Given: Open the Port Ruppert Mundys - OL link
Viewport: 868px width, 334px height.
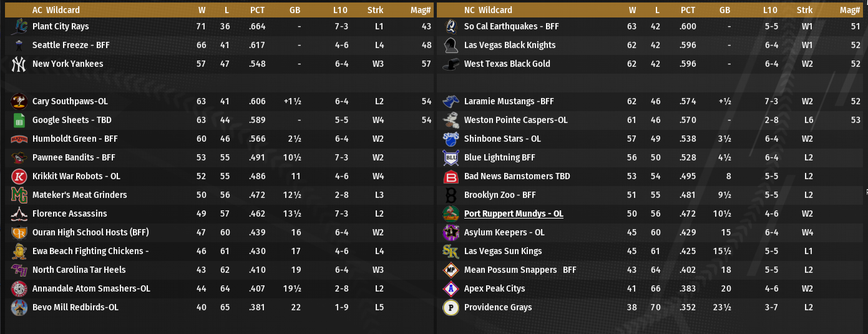Looking at the screenshot, I should [x=514, y=214].
